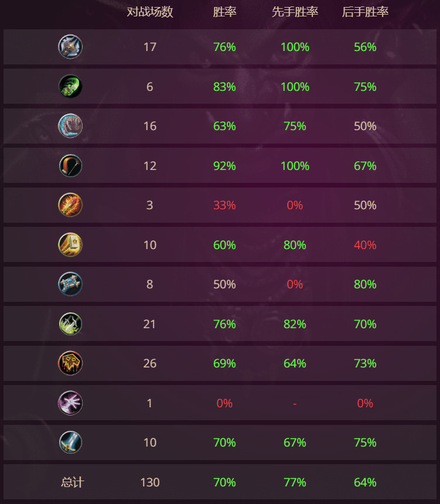
Task: Select the Rogue daggers class icon
Action: 70,323
